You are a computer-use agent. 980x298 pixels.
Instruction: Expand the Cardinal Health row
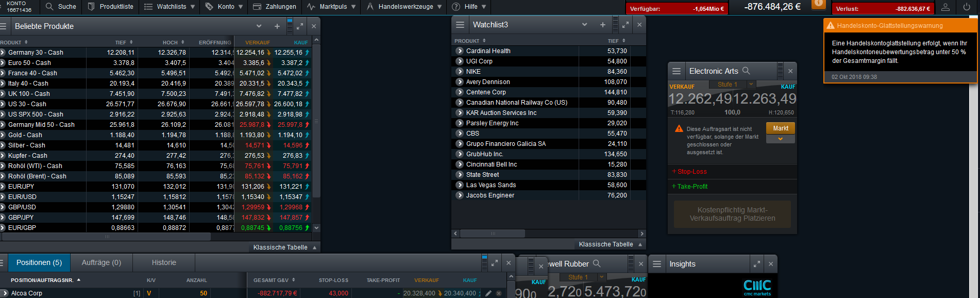coord(460,51)
